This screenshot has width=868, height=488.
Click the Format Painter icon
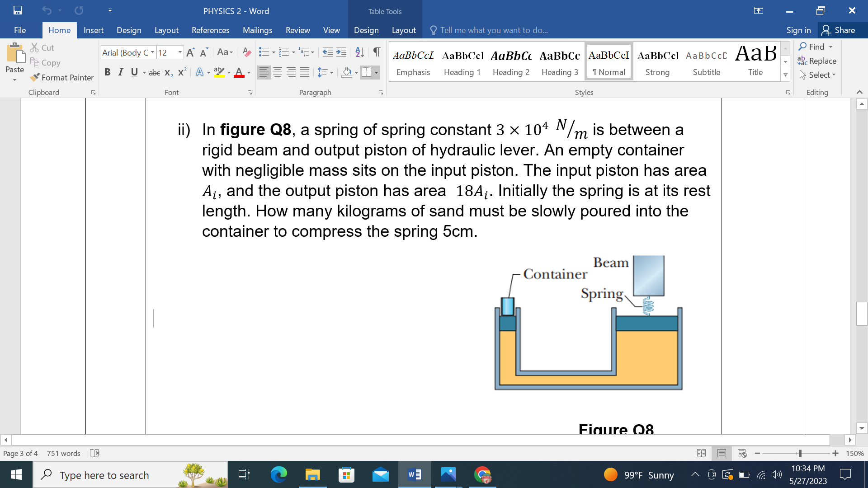pyautogui.click(x=35, y=78)
